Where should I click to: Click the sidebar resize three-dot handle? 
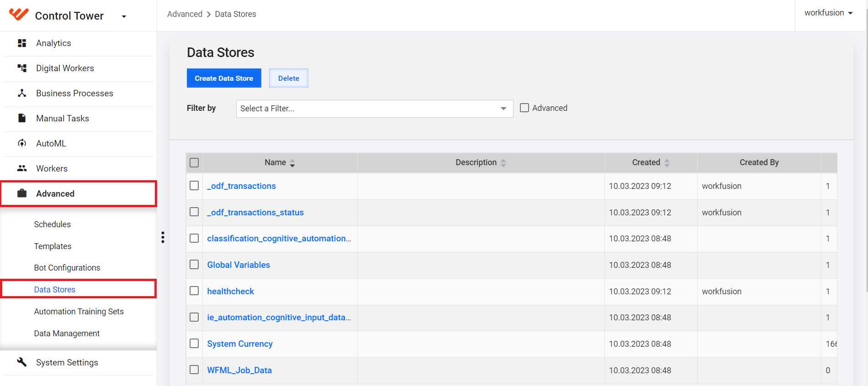[x=163, y=237]
